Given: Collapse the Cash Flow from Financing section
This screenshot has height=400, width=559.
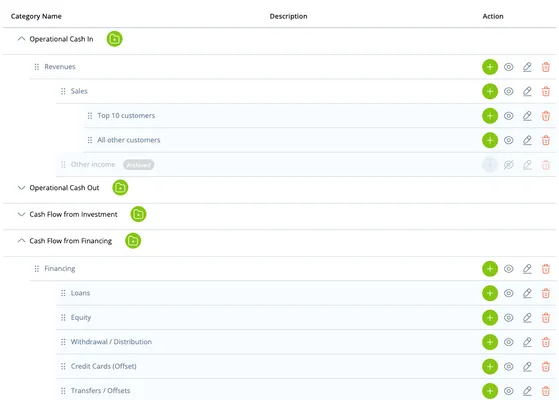Looking at the screenshot, I should click(21, 241).
